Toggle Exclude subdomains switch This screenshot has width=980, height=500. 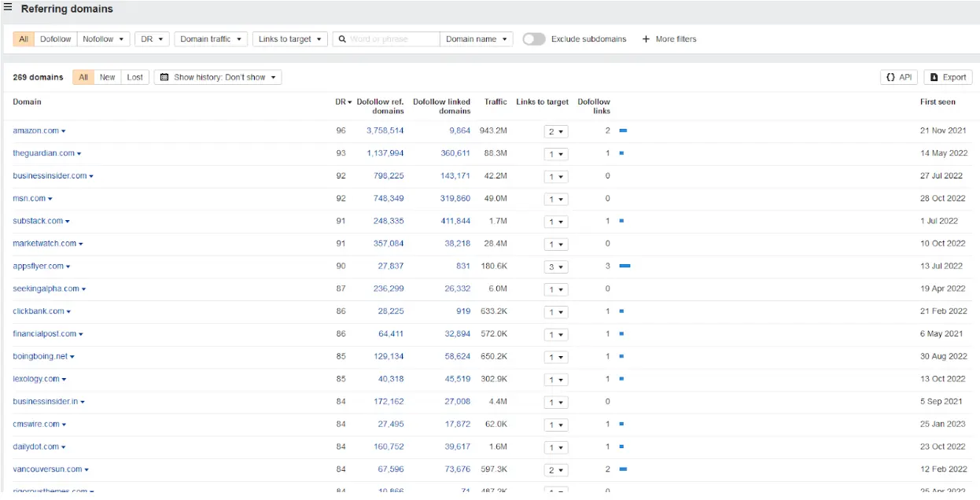[533, 39]
